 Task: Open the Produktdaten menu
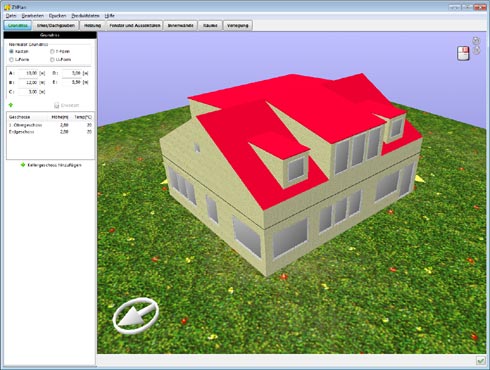click(85, 16)
